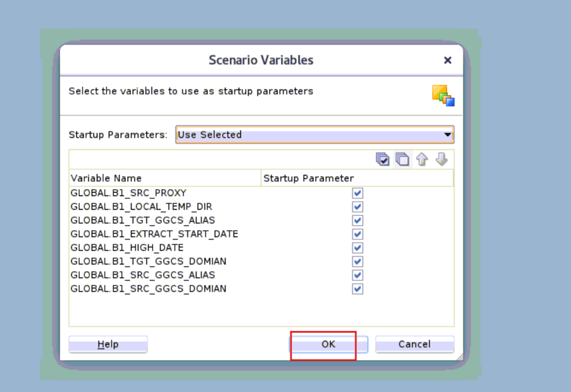
Task: Toggle GLOBAL.B1_EXTRACT_START_DATE checkbox
Action: pyautogui.click(x=357, y=234)
